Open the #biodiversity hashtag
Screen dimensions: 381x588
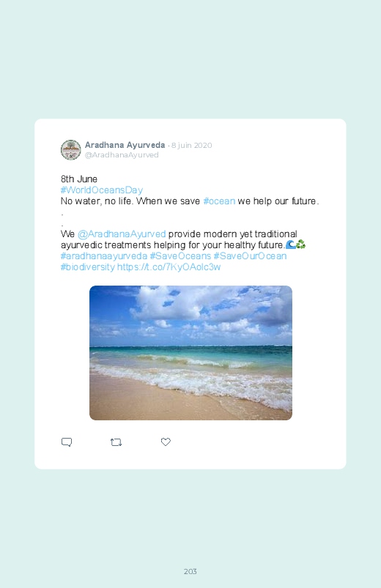pyautogui.click(x=87, y=267)
